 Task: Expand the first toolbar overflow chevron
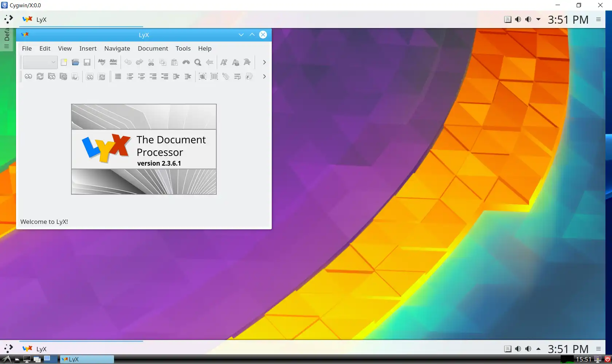click(x=264, y=62)
